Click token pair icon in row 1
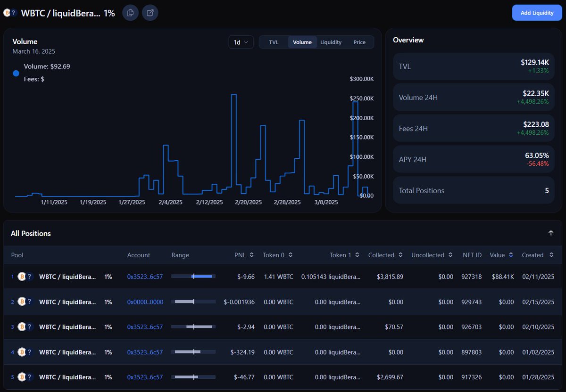The image size is (566, 392). point(25,277)
